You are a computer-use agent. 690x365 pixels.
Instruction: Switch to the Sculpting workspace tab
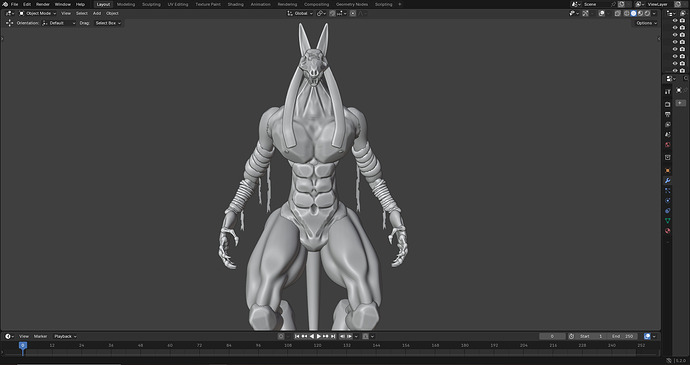point(151,4)
